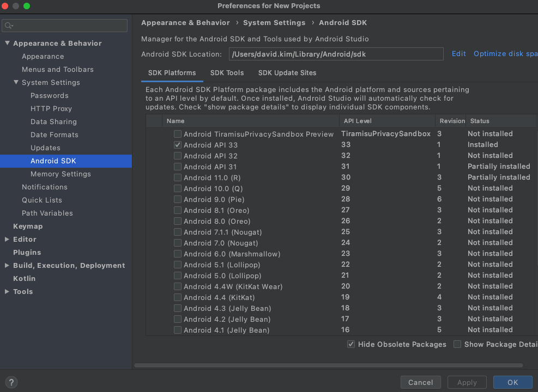Sort table by Revision column header

point(451,121)
